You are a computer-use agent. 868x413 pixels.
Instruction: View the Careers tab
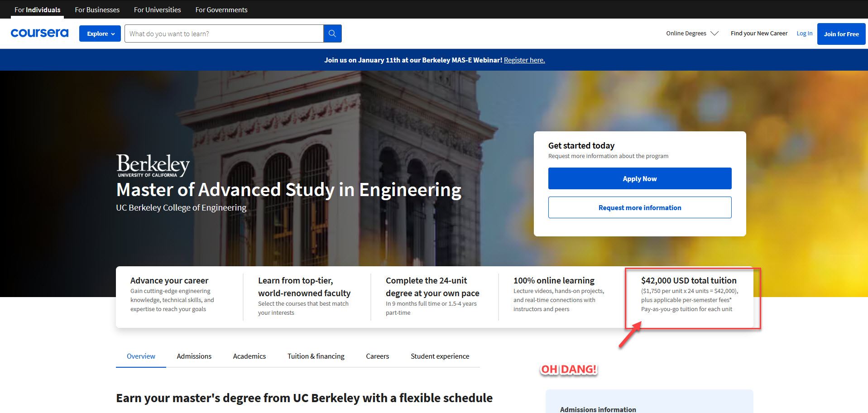pyautogui.click(x=378, y=356)
